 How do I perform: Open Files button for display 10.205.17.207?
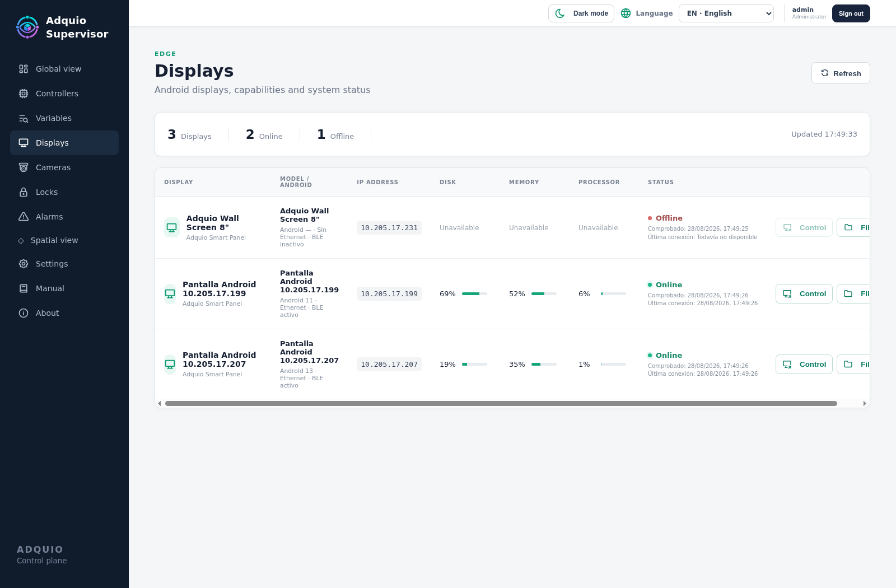pyautogui.click(x=853, y=364)
